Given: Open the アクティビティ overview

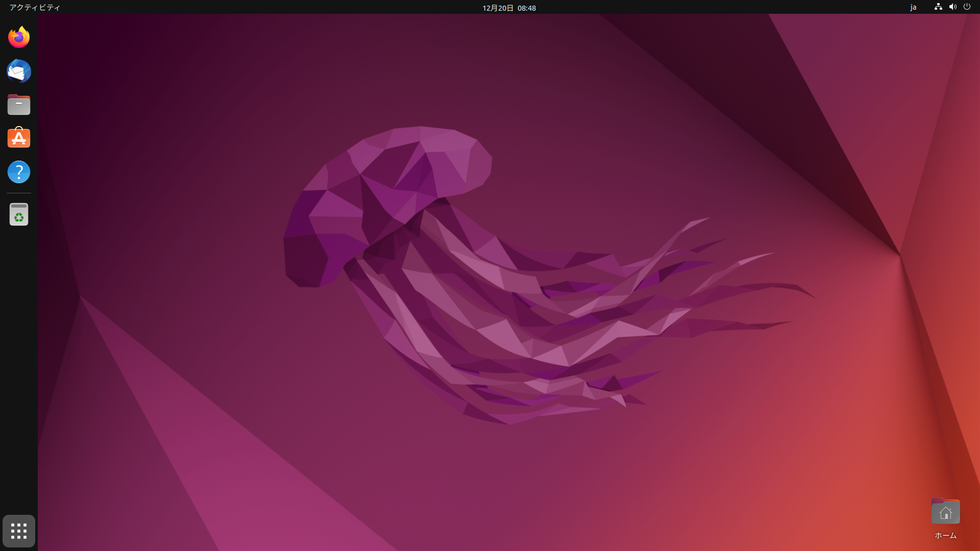Looking at the screenshot, I should [34, 8].
